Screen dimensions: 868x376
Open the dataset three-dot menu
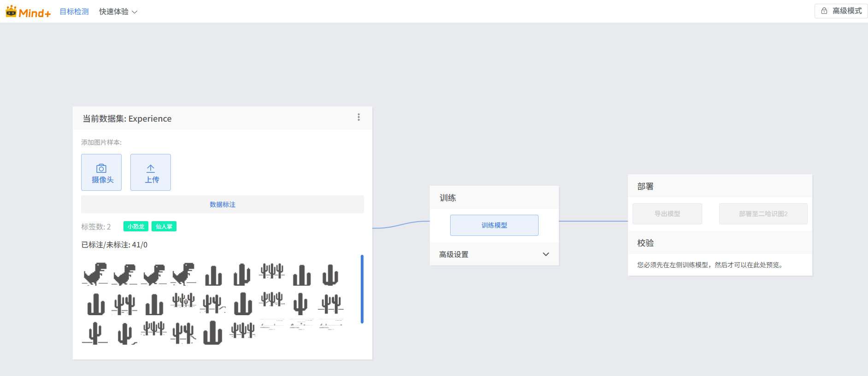coord(358,117)
